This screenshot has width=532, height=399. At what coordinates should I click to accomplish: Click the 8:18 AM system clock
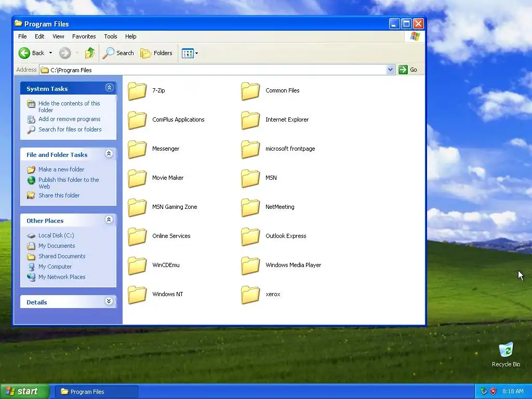513,391
